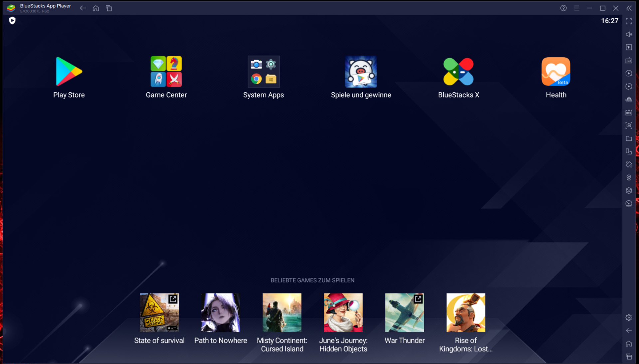The height and width of the screenshot is (364, 639).
Task: Open the System Apps folder
Action: [x=263, y=72]
